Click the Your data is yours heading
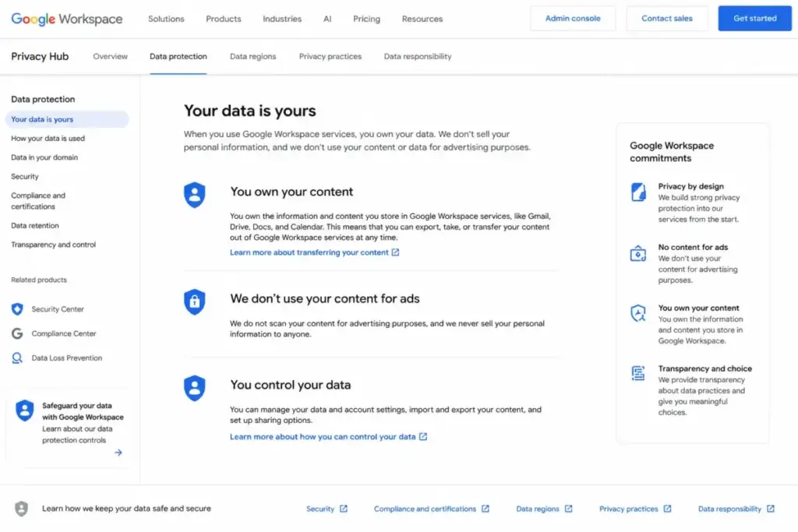This screenshot has width=798, height=532. tap(250, 111)
